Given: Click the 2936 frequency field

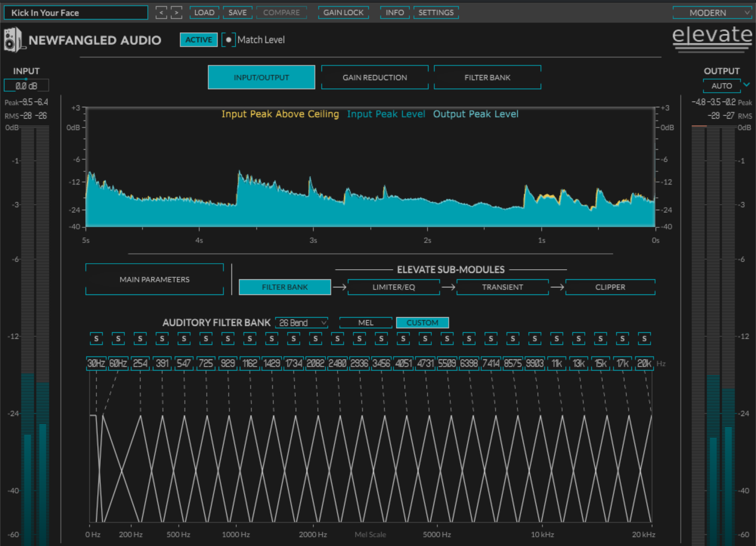Looking at the screenshot, I should pyautogui.click(x=359, y=363).
